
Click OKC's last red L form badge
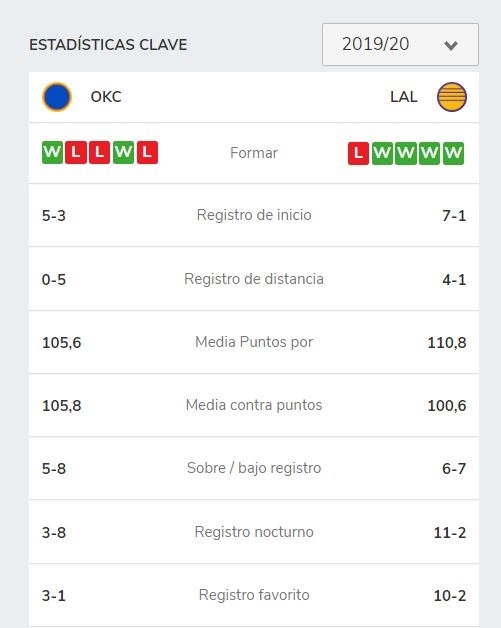[147, 153]
